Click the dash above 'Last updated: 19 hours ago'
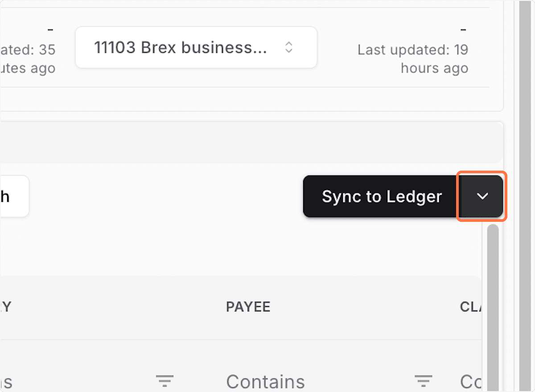Viewport: 535px width, 392px height. click(x=463, y=30)
